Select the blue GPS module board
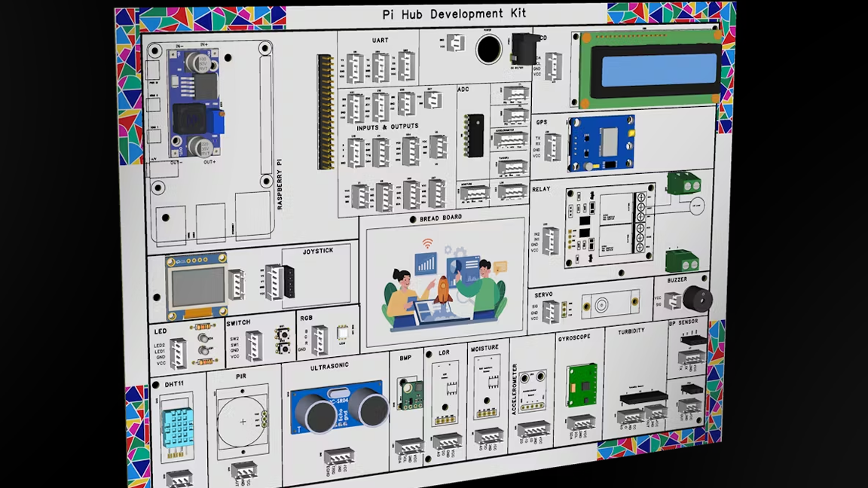Screen dimensions: 868x488 tap(603, 143)
